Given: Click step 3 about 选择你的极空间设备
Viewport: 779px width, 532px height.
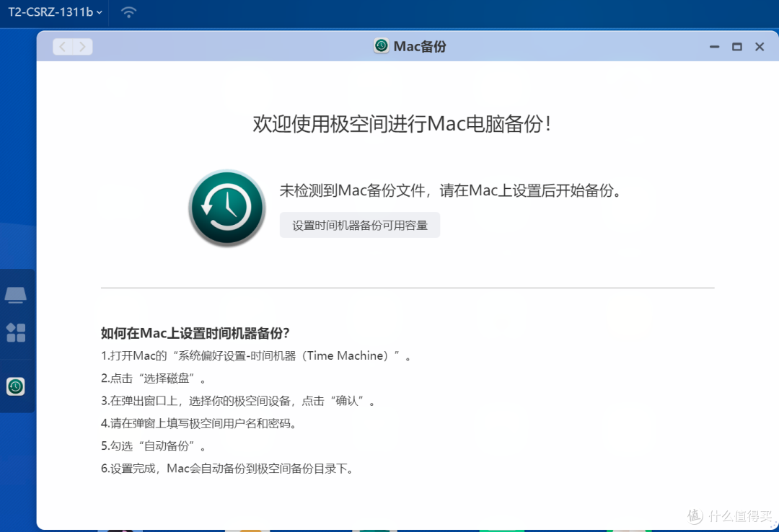Looking at the screenshot, I should tap(237, 401).
